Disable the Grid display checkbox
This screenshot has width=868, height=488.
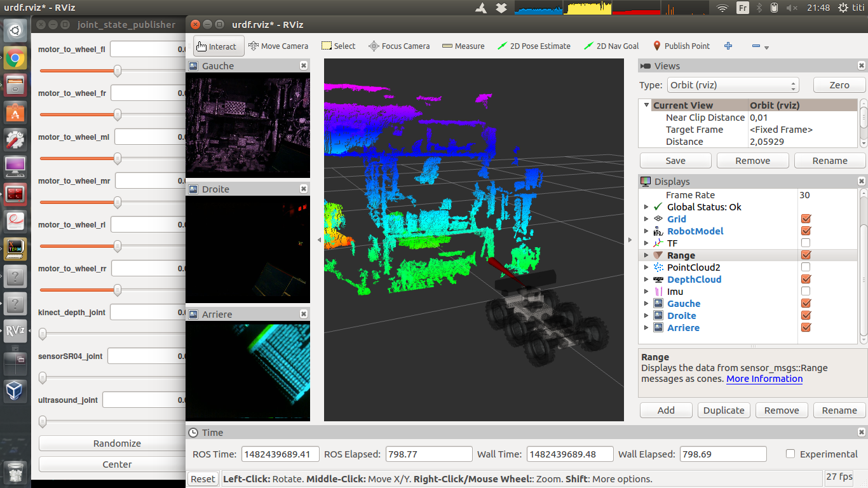(x=806, y=219)
